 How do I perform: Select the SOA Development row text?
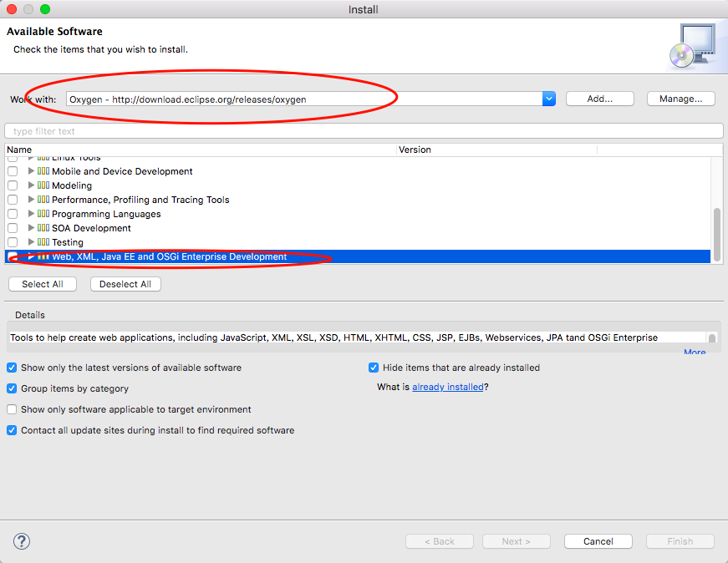click(x=91, y=228)
